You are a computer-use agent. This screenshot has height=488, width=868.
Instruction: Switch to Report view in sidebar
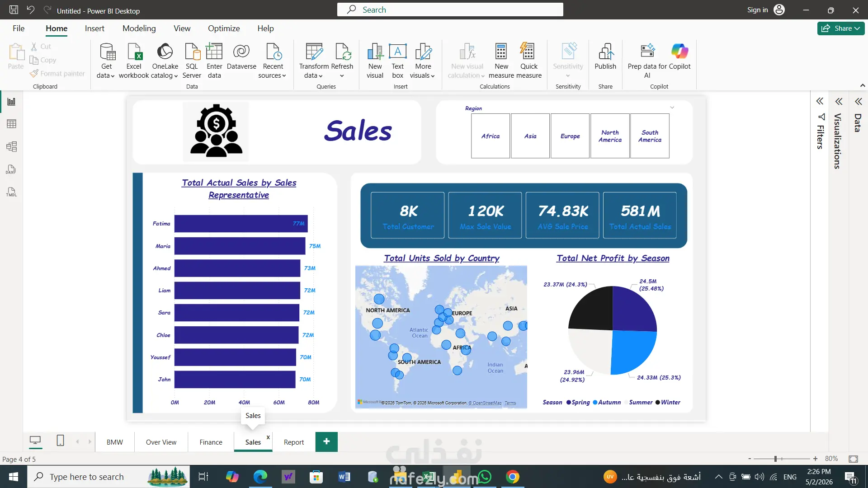(x=11, y=102)
